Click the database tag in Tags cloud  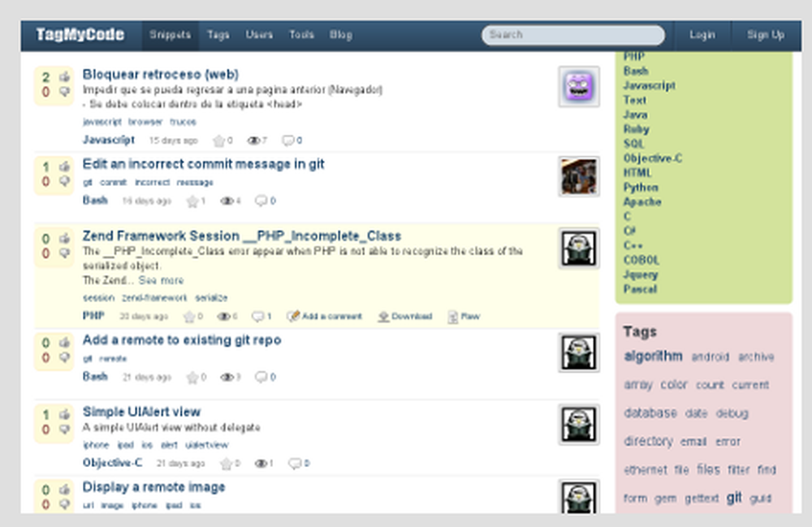[650, 413]
